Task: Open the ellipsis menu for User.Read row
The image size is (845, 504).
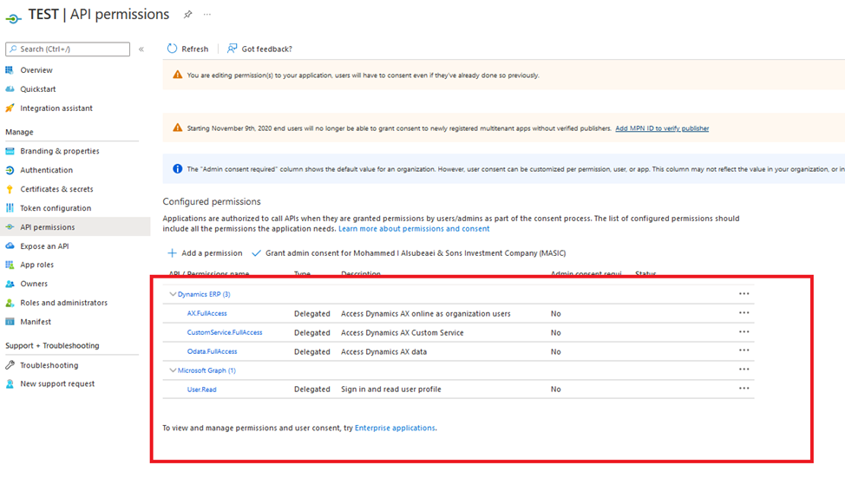Action: point(743,388)
